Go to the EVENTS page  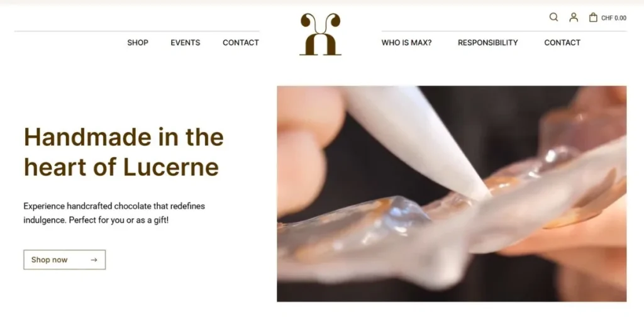click(186, 42)
